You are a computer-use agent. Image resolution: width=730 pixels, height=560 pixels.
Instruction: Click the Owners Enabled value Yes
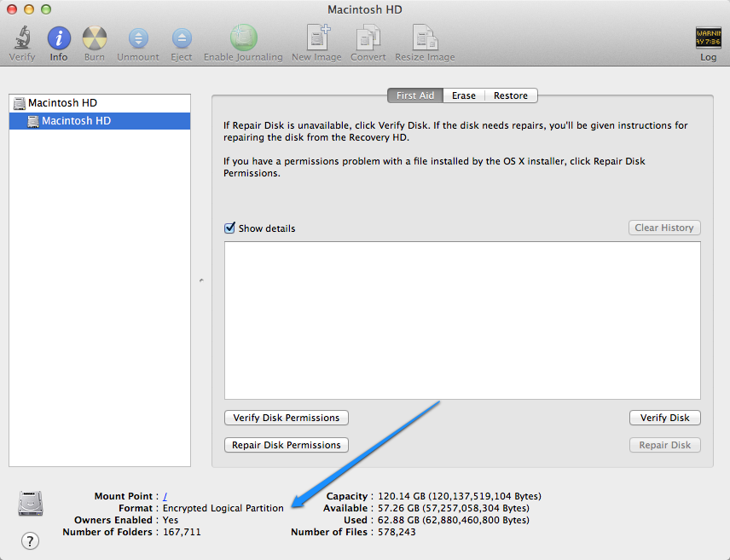coord(171,520)
